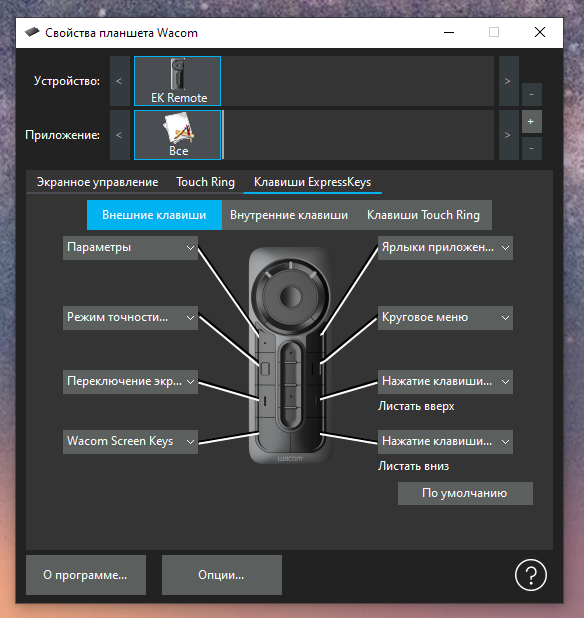Image resolution: width=584 pixels, height=618 pixels.
Task: Click the remote's Touch Ring center button
Action: [290, 296]
